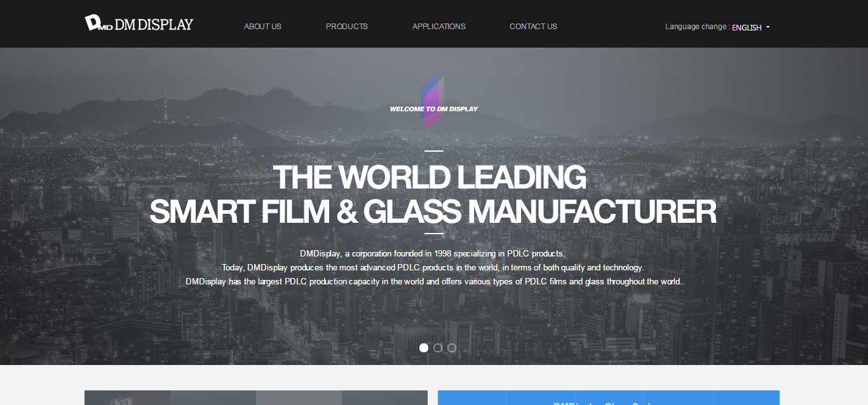Click the WELCOME TO DM DISPLAY text

tap(434, 109)
